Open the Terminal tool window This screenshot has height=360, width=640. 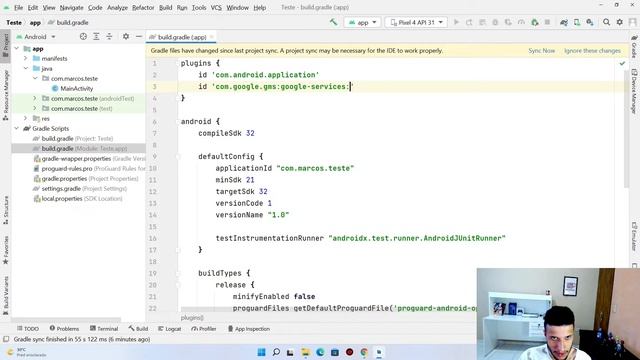[104, 329]
